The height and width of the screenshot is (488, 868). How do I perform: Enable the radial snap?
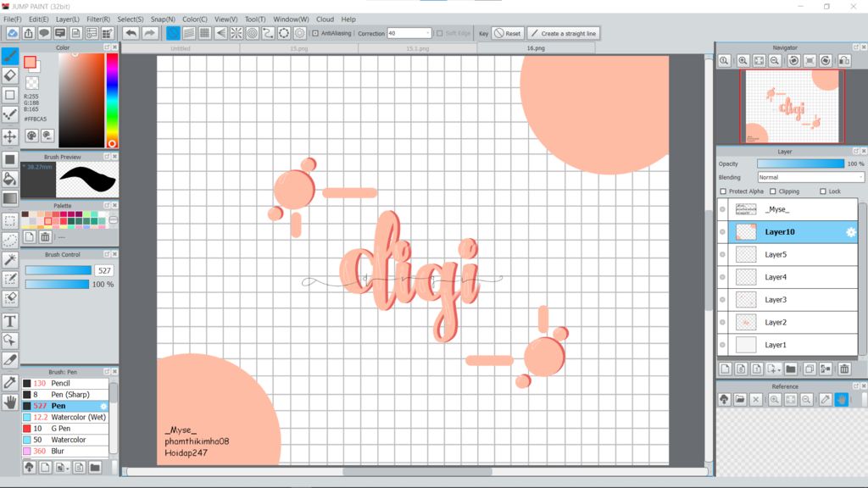tap(236, 33)
